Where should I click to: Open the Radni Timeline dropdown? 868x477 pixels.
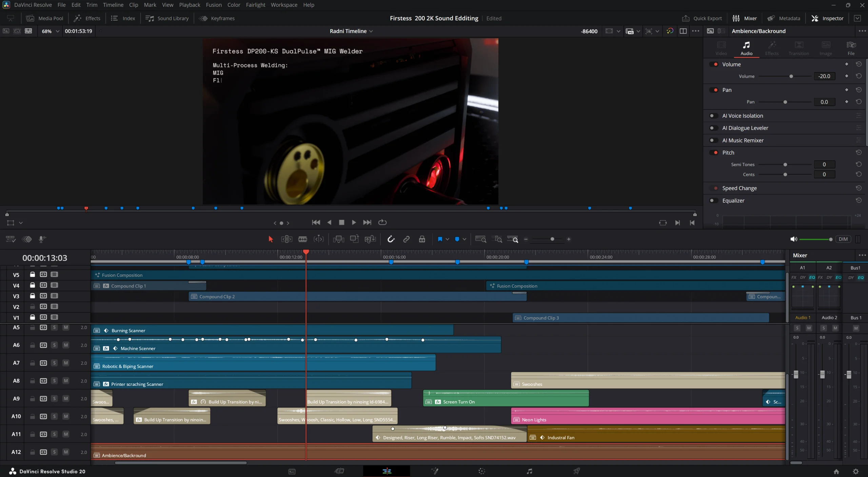pyautogui.click(x=351, y=31)
